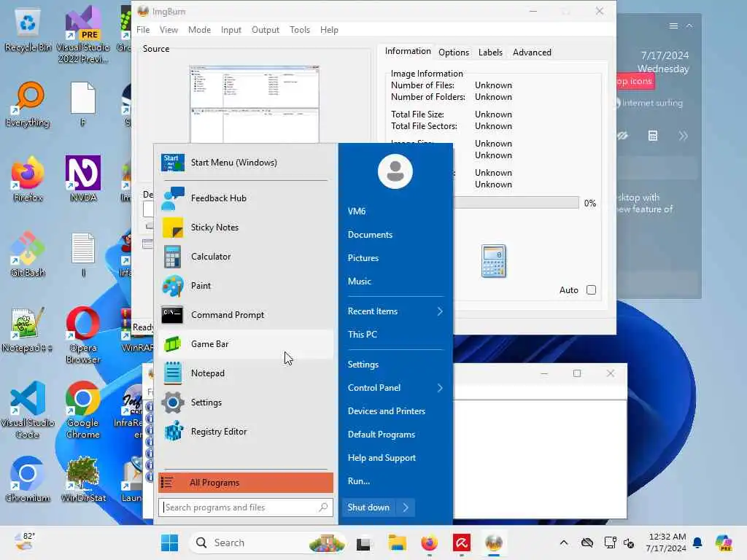The image size is (747, 560).
Task: Open the widget hamburger menu
Action: (x=673, y=26)
